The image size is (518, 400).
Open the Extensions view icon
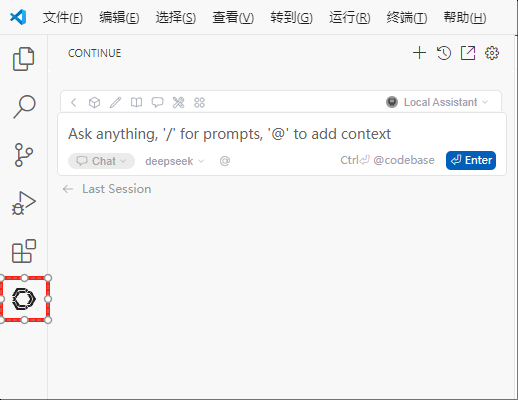[24, 251]
